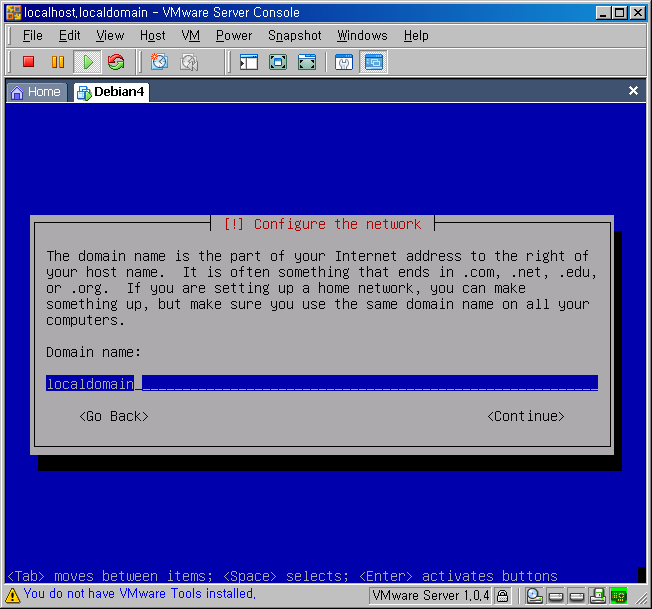
Task: Take a snapshot with the toolbar icon
Action: (x=159, y=62)
